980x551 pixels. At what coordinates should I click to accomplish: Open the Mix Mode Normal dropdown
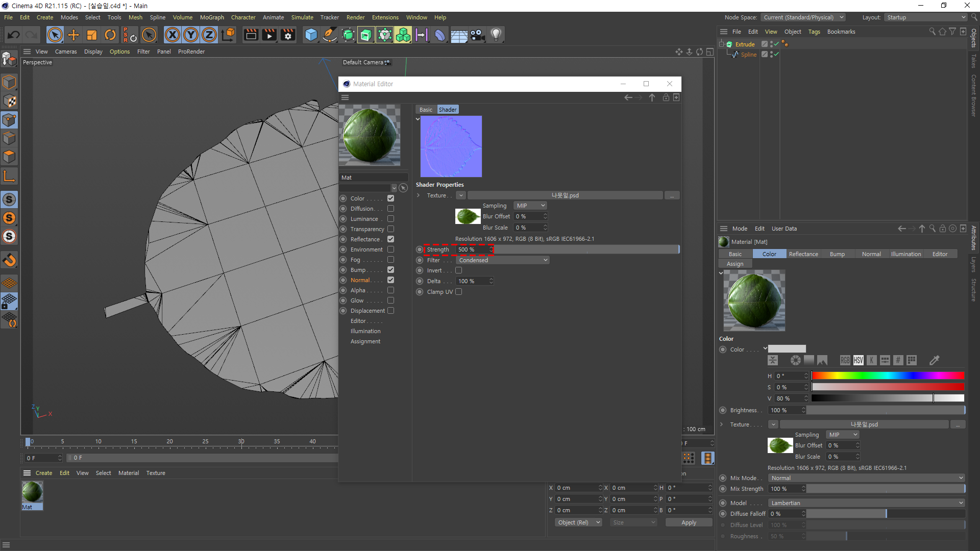coord(866,478)
